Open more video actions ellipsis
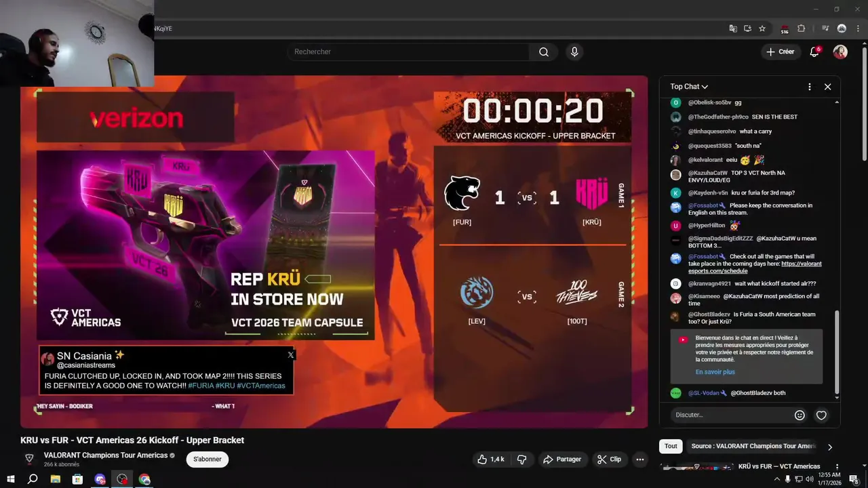Viewport: 868px width, 488px height. point(639,460)
